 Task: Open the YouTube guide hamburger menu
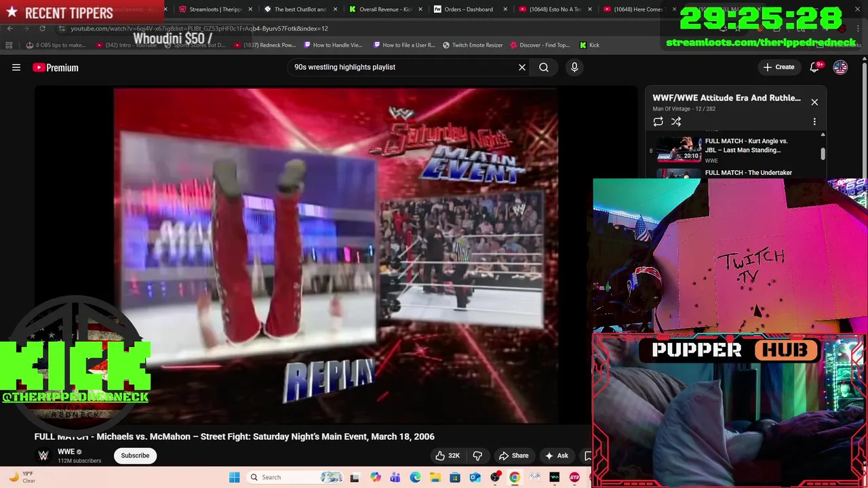click(16, 67)
